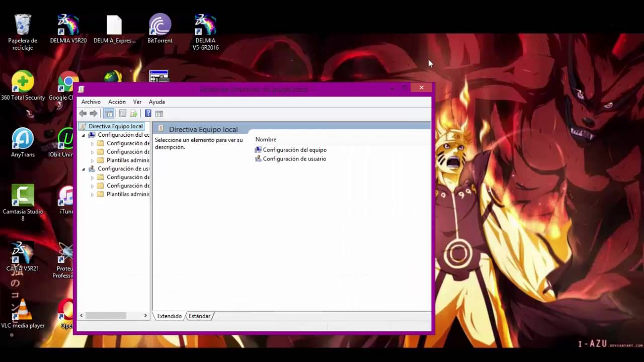Open the Ayuda menu
Image resolution: width=644 pixels, height=362 pixels.
coord(157,102)
